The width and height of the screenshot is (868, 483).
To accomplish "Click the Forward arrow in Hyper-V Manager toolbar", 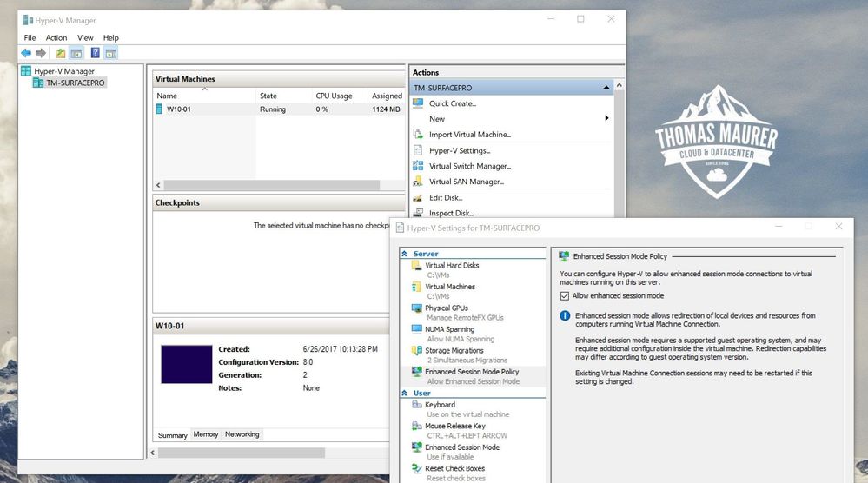I will [41, 53].
